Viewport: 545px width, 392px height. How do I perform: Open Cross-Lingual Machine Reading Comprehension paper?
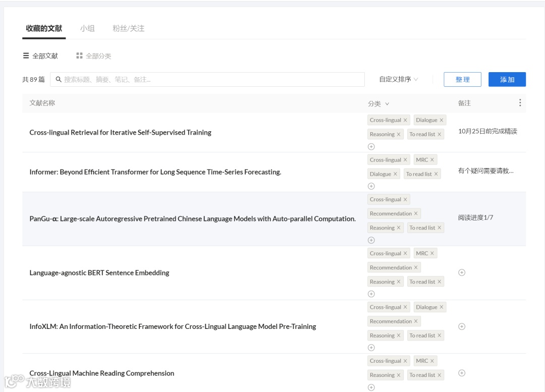pyautogui.click(x=102, y=373)
